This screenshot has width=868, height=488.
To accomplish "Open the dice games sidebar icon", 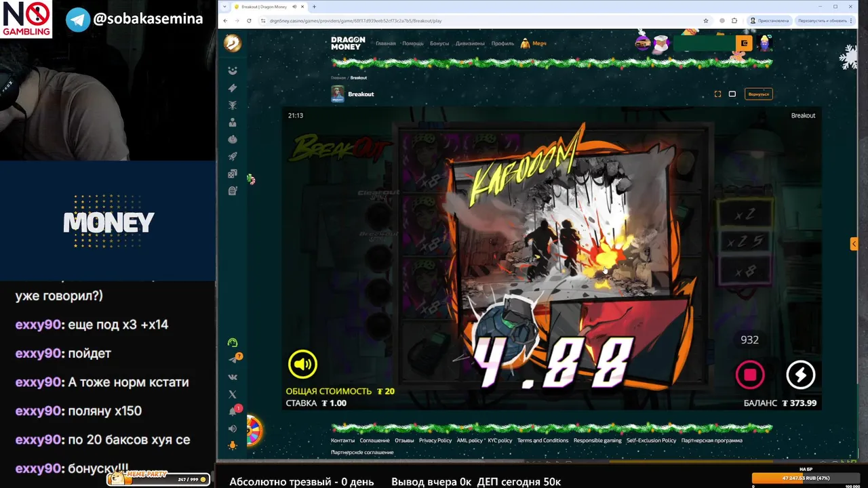I will (x=233, y=174).
